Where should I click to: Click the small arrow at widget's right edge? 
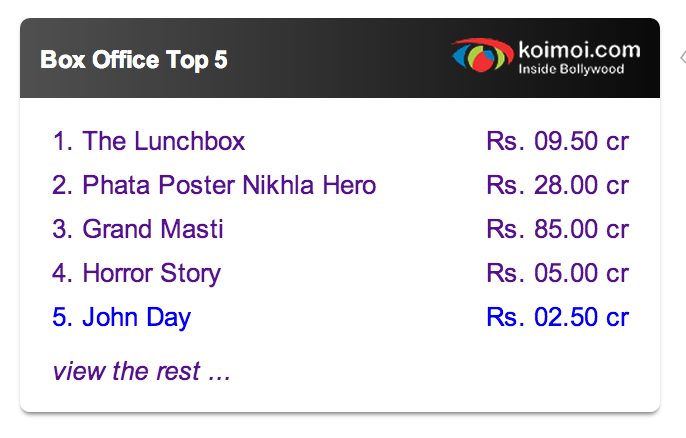[x=682, y=57]
